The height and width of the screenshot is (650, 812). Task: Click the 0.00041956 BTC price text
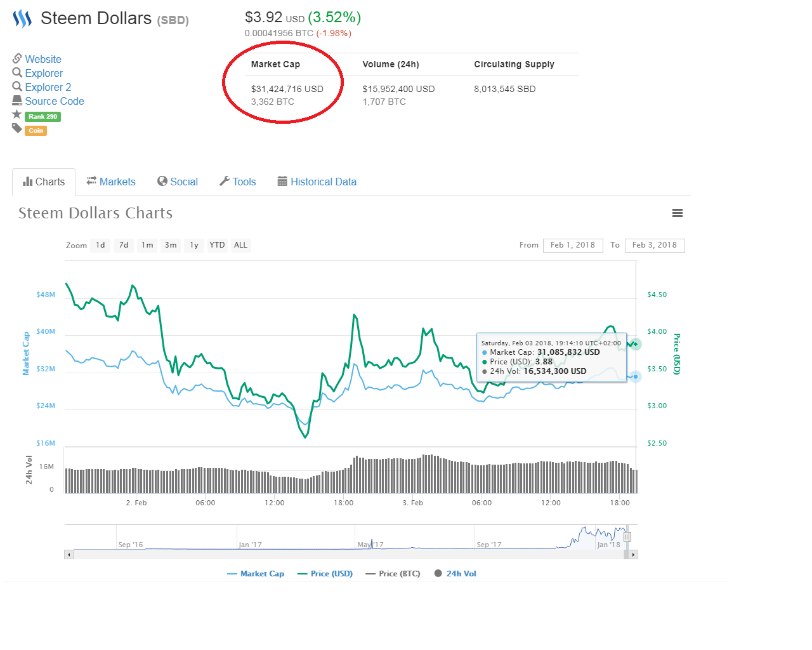click(279, 33)
